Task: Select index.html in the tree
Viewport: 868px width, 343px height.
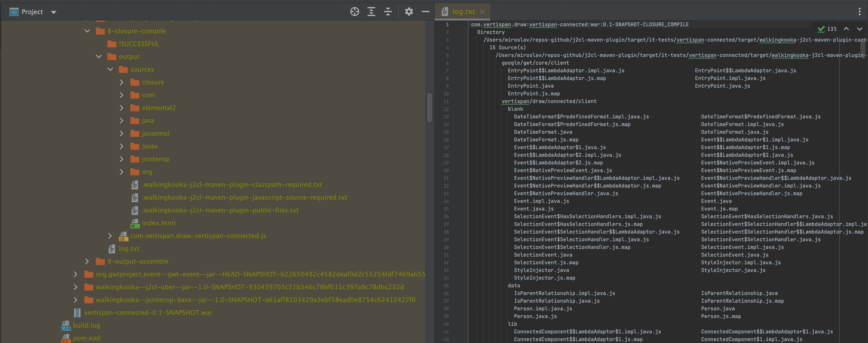Action: 159,223
